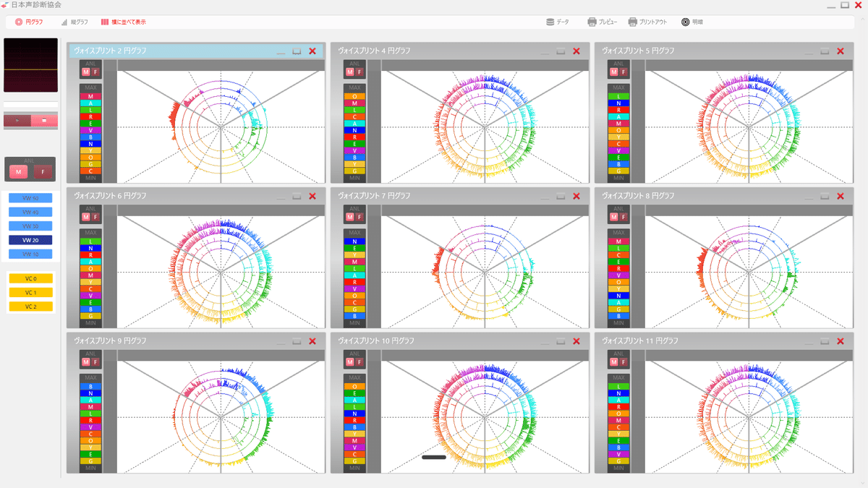The height and width of the screenshot is (488, 868).
Task: Minimize the ヴォイスプリント 9 panel
Action: click(281, 342)
